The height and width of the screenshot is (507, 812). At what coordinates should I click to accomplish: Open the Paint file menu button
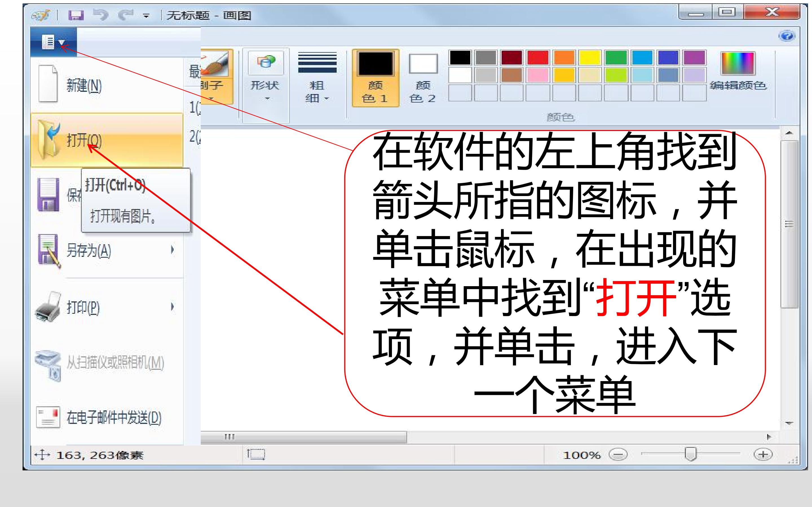(x=53, y=42)
